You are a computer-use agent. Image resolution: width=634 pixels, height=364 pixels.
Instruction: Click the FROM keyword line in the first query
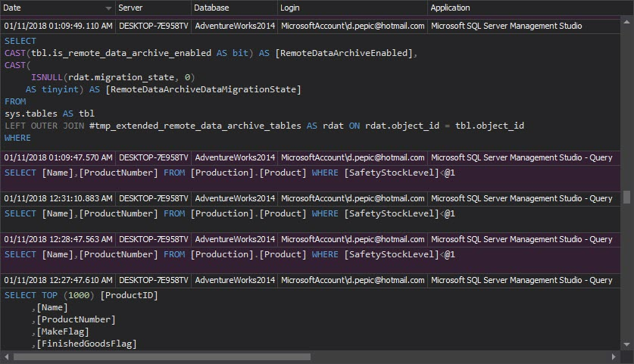15,101
